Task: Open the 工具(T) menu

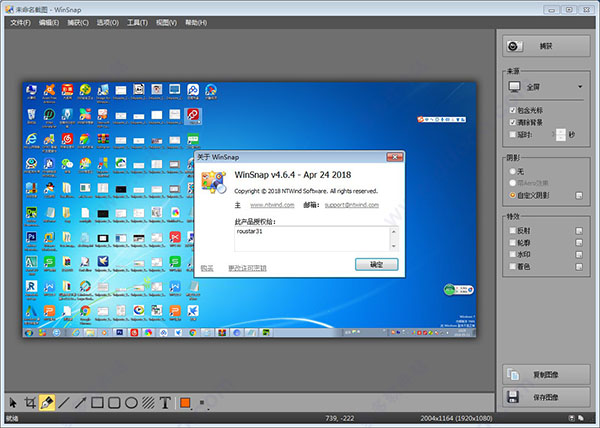Action: [137, 23]
